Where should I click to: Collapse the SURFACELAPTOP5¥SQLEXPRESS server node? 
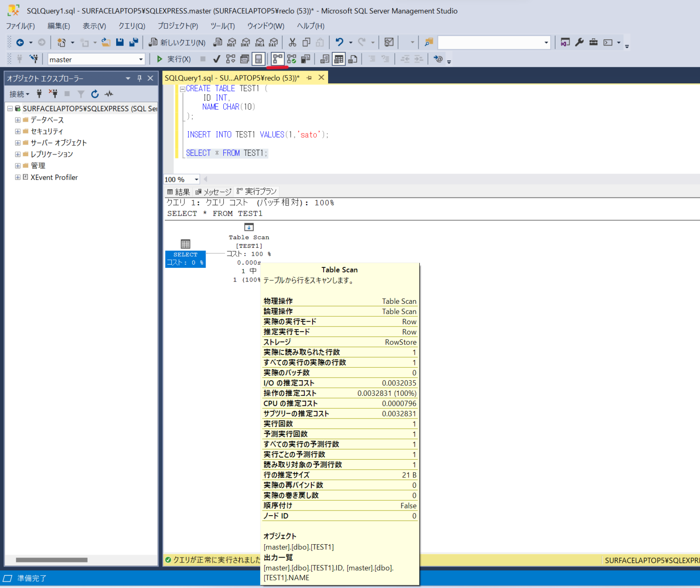[10, 108]
